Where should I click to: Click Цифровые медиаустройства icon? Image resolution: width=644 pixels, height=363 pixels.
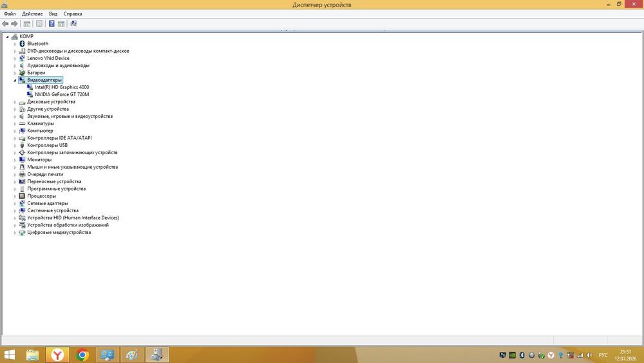[x=22, y=232]
